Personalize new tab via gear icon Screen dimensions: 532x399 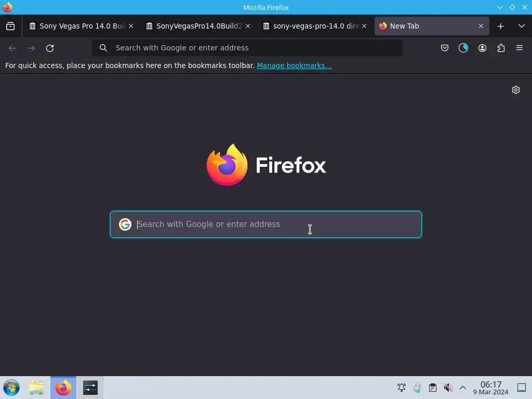click(x=516, y=90)
